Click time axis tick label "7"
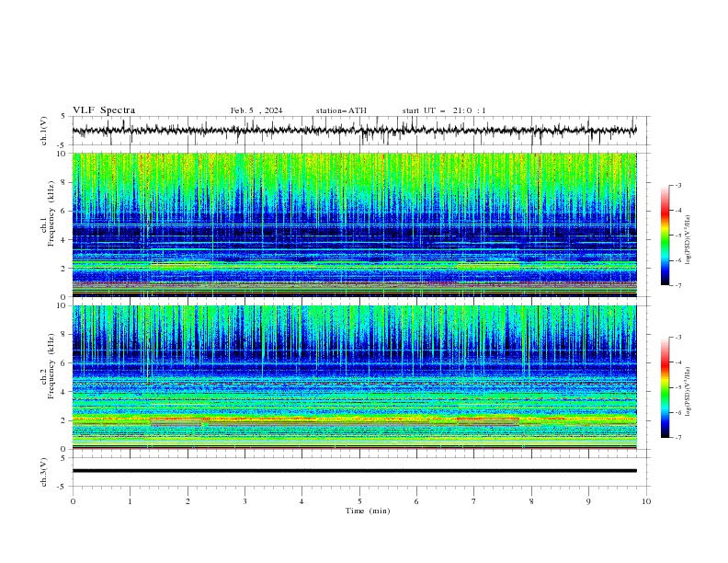The width and height of the screenshot is (728, 563). 474,501
